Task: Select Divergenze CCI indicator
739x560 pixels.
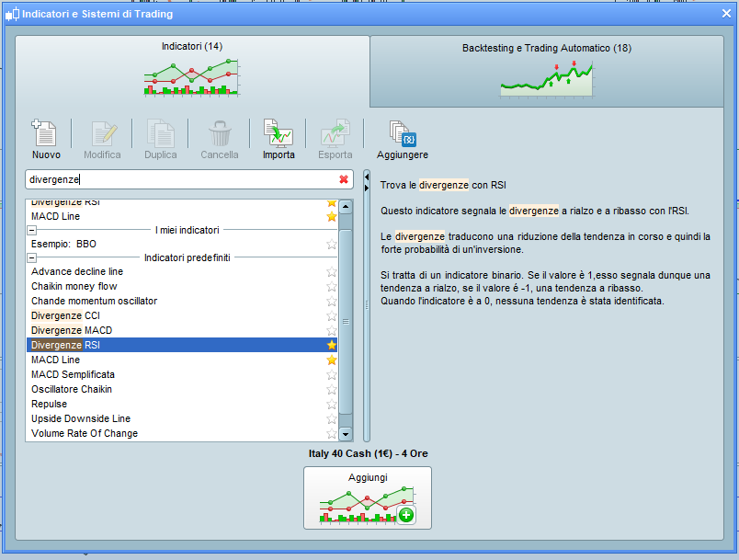Action: pyautogui.click(x=182, y=315)
